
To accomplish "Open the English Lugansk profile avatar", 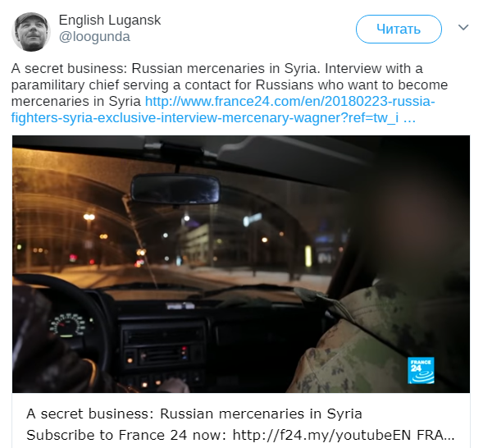I will pos(31,32).
